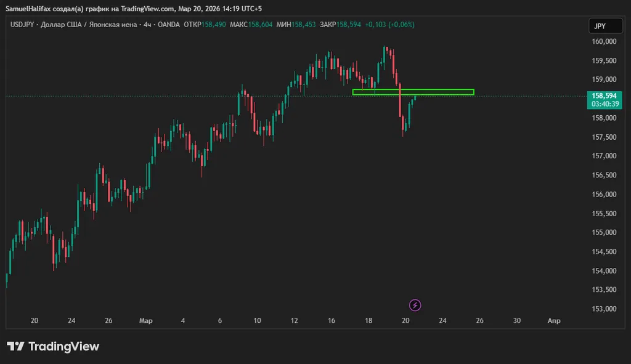The height and width of the screenshot is (364, 631).
Task: Click the Апр label on time axis
Action: tap(554, 320)
